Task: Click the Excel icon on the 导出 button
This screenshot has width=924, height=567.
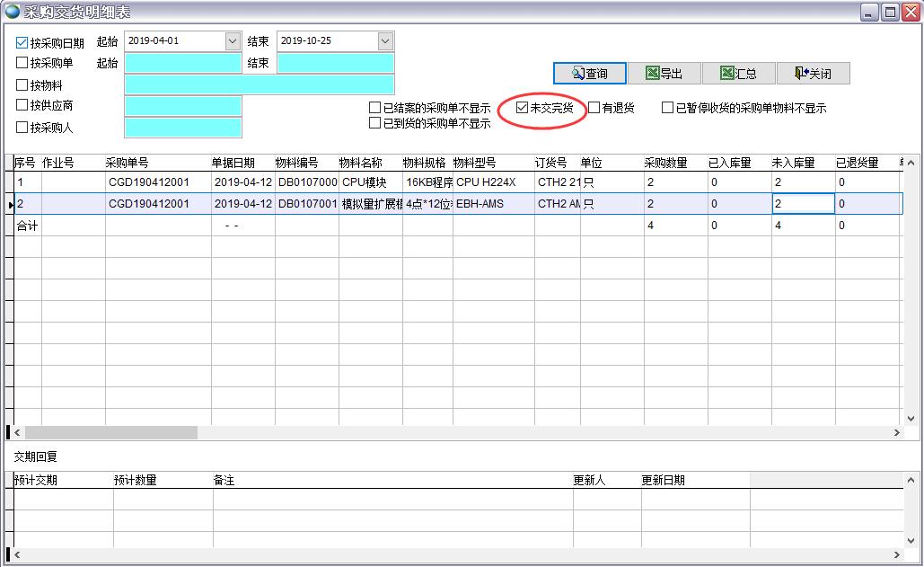Action: (653, 73)
